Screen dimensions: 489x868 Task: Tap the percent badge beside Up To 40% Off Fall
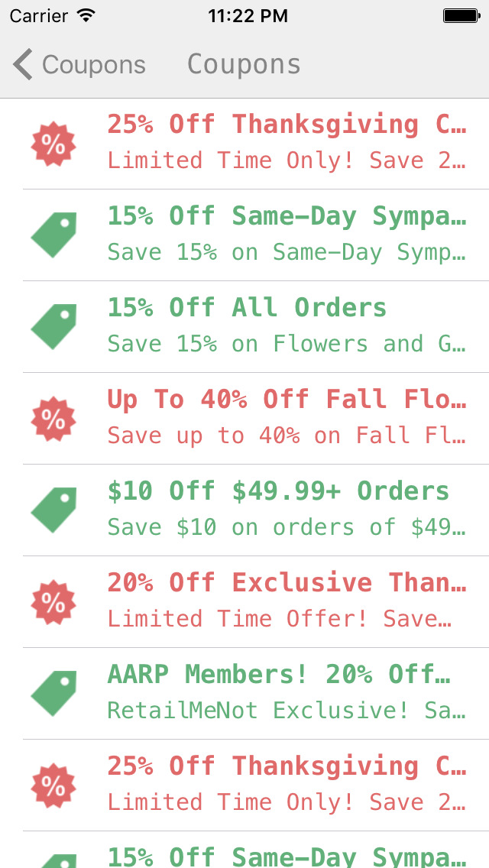tap(53, 417)
